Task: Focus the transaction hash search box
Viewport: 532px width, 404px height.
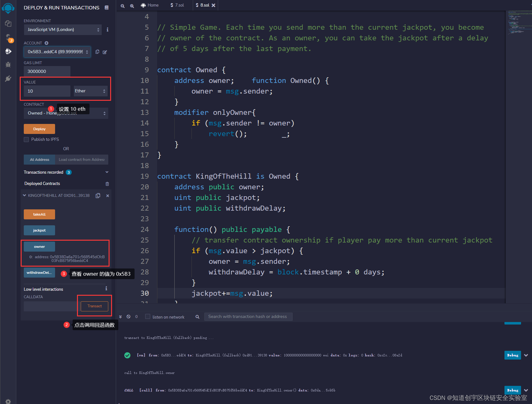Action: pos(248,317)
